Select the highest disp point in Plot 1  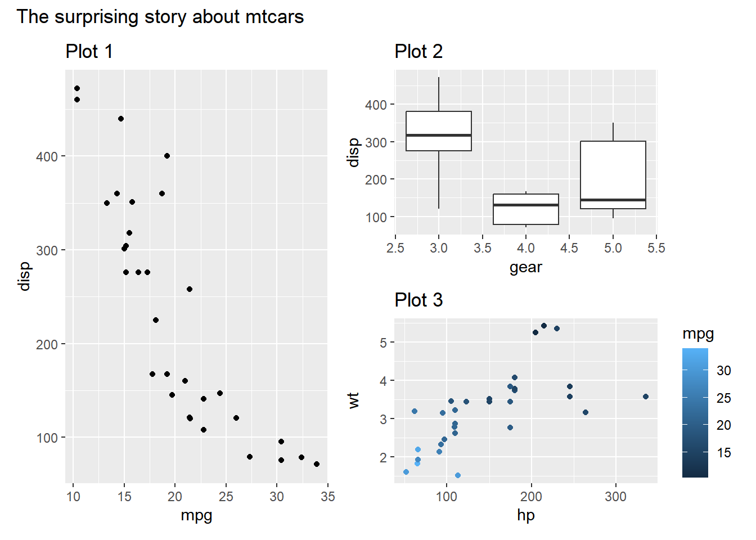[77, 88]
